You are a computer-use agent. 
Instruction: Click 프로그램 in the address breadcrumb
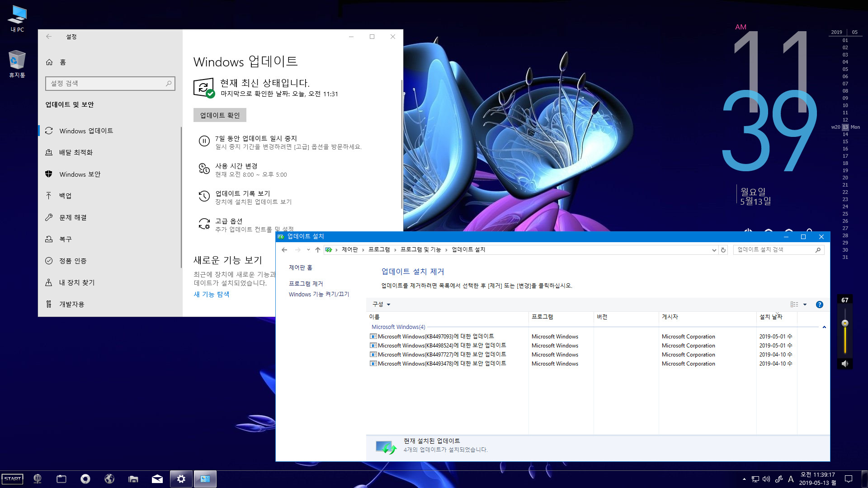(379, 250)
